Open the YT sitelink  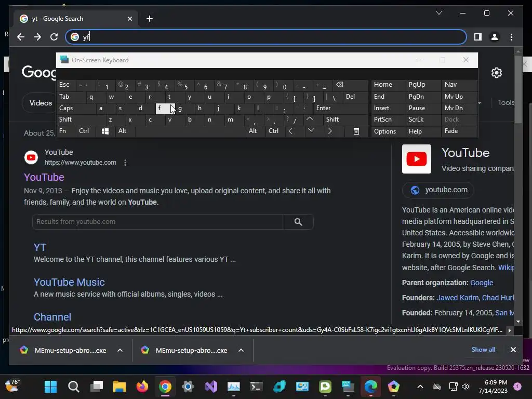39,247
